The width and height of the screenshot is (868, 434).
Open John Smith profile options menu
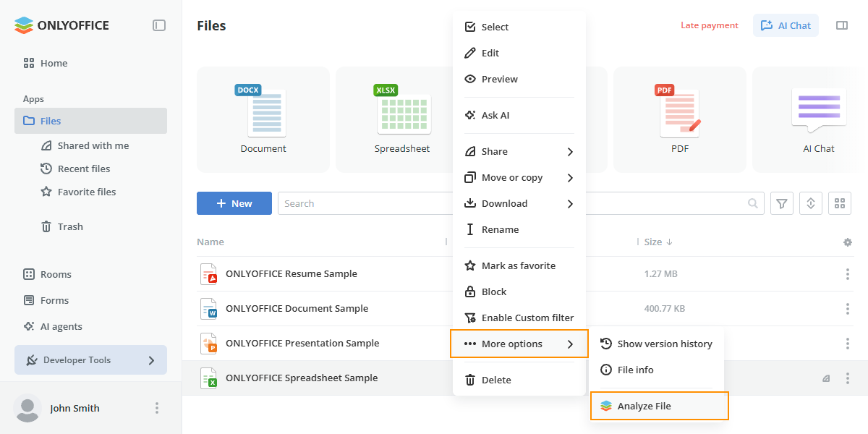(x=157, y=408)
